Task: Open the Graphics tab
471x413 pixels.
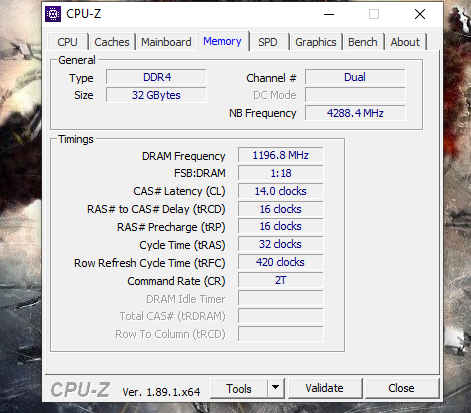Action: (x=316, y=42)
